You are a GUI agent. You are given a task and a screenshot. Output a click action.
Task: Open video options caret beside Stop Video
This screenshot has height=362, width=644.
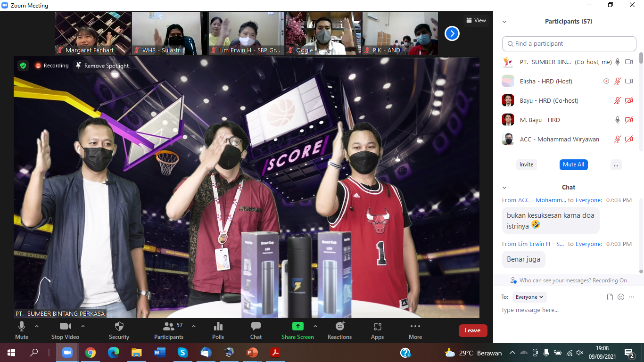point(83,326)
